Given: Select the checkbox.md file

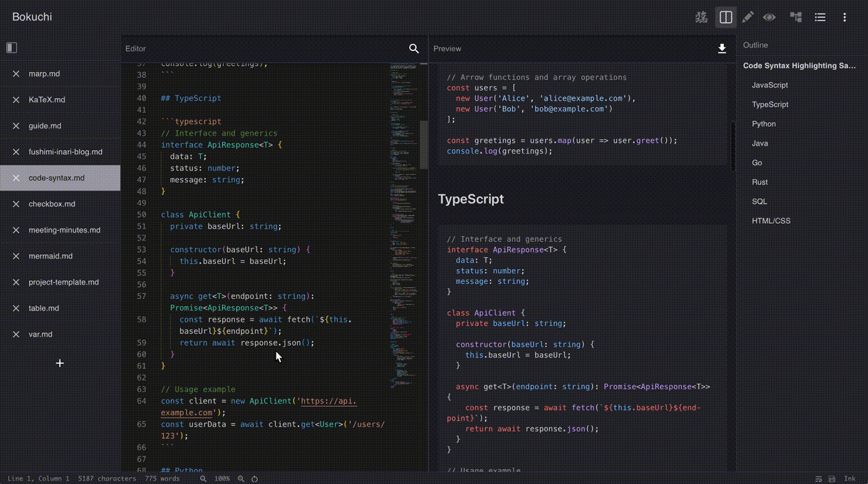Looking at the screenshot, I should (x=51, y=204).
